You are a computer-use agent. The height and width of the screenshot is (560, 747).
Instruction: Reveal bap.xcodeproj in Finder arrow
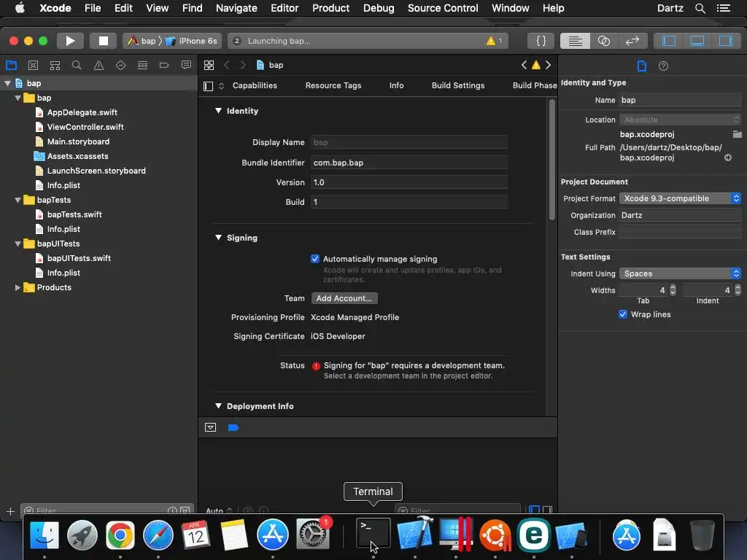728,157
